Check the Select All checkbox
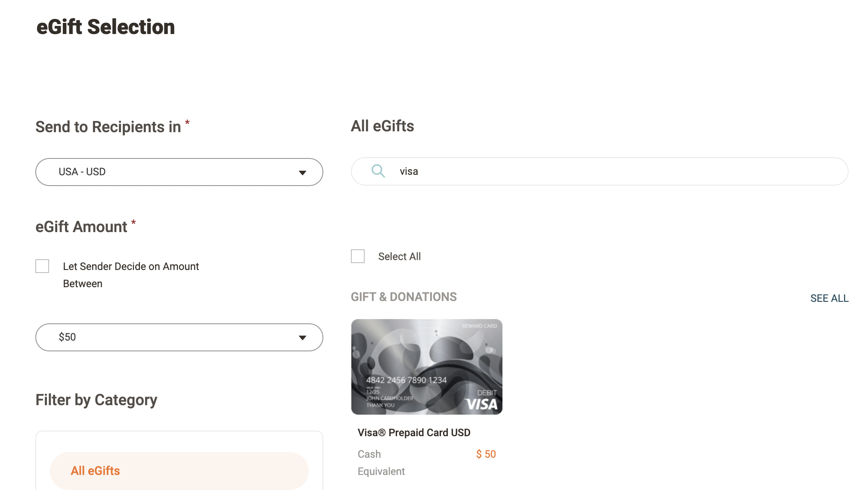This screenshot has width=868, height=490. [358, 256]
